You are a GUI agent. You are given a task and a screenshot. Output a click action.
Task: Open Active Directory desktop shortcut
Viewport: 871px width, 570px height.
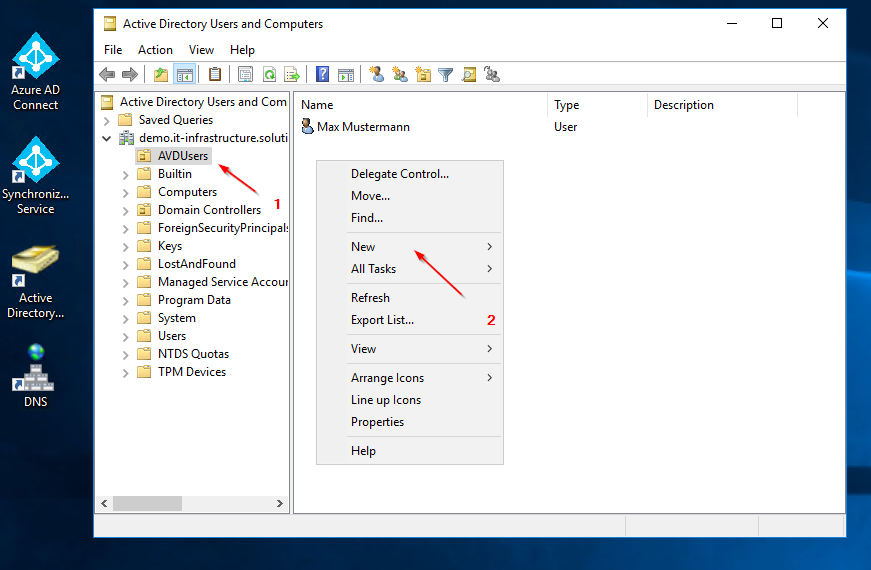point(36,281)
